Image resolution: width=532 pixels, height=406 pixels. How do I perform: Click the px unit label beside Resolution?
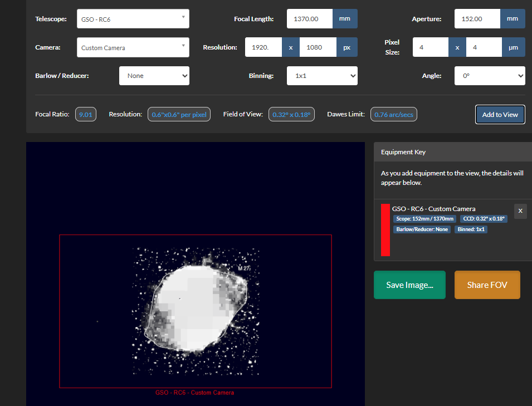pyautogui.click(x=346, y=47)
